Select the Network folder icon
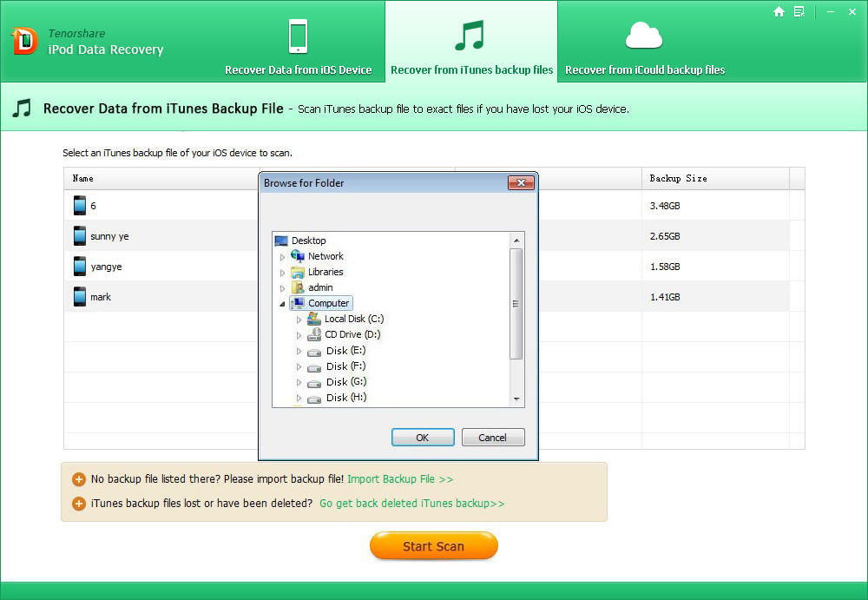 tap(298, 256)
